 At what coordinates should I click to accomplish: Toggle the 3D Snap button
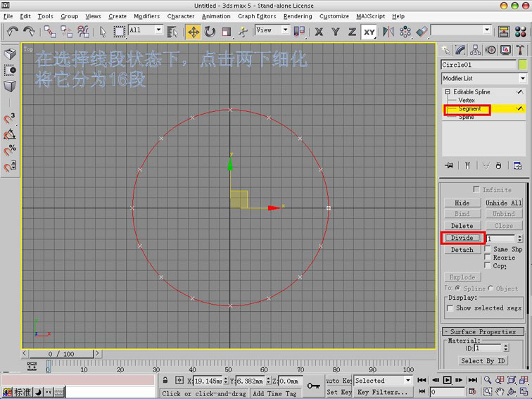(10, 119)
